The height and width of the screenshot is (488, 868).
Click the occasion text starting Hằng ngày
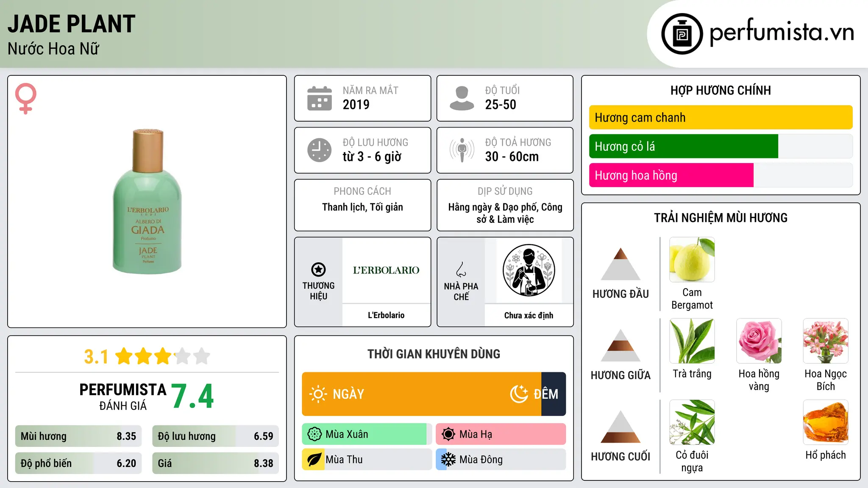coord(505,213)
